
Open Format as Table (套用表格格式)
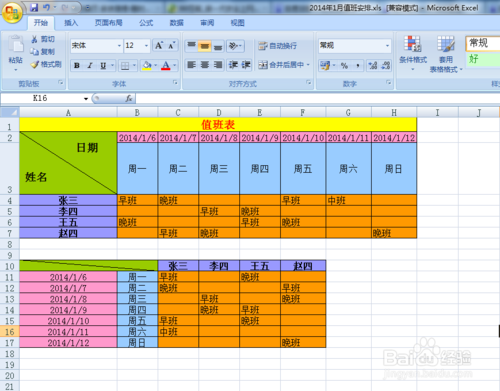(446, 54)
